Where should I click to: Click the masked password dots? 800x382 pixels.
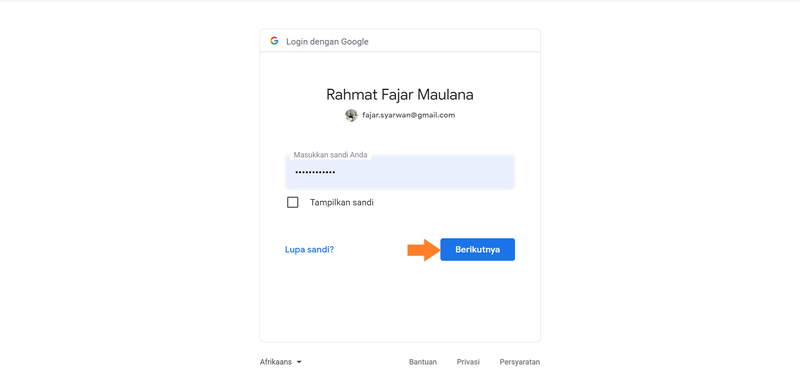[316, 172]
